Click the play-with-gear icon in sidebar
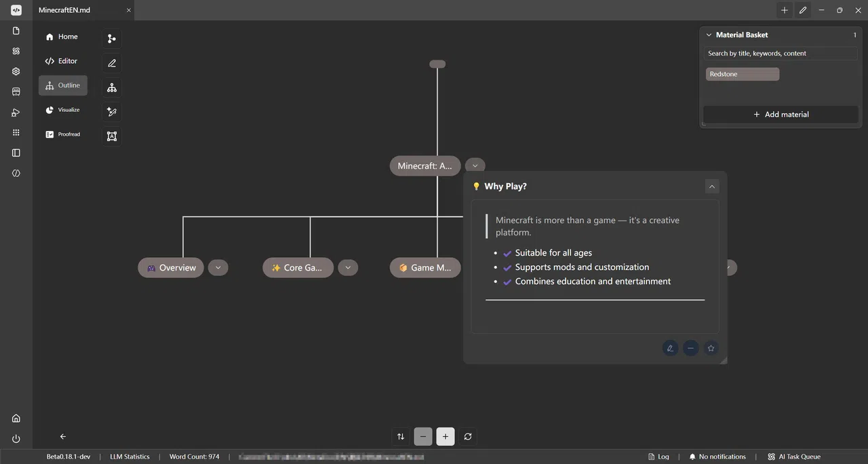Image resolution: width=868 pixels, height=464 pixels. [x=16, y=112]
